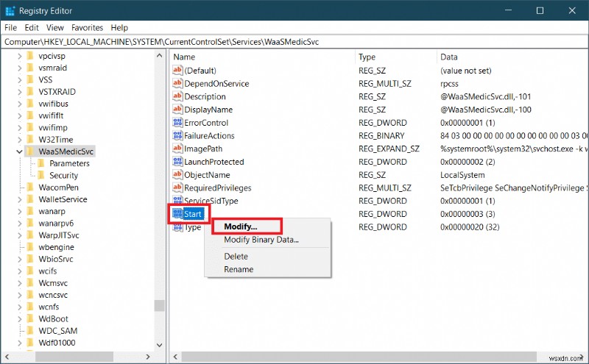Click the Description string value icon
Viewport: 589px width, 364px height.
[177, 96]
